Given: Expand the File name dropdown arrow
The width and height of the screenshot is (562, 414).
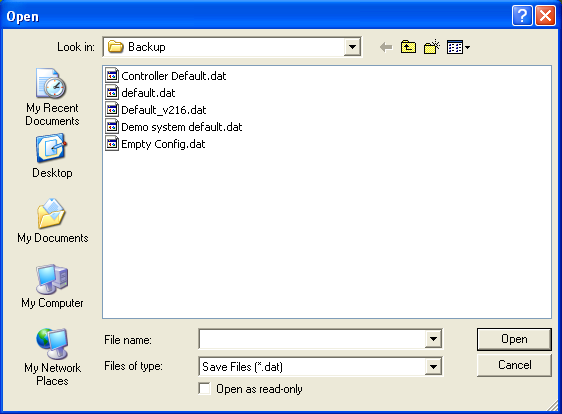Looking at the screenshot, I should 433,339.
